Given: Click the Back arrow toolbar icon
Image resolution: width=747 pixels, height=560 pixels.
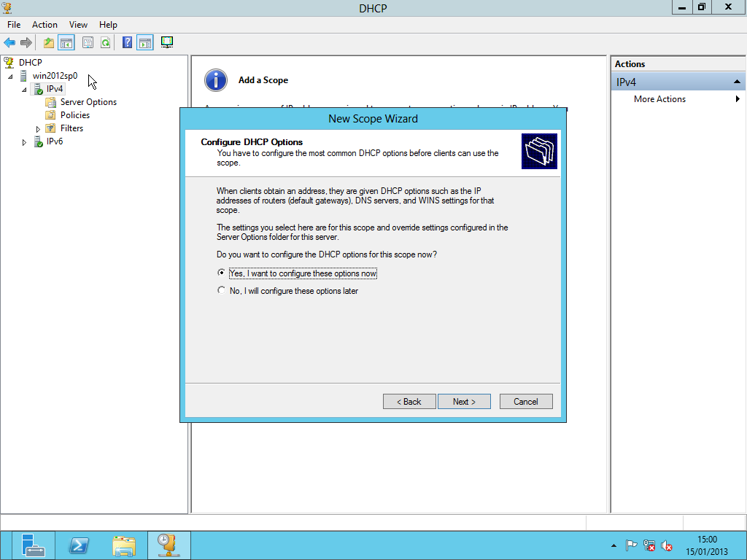Looking at the screenshot, I should pos(9,43).
